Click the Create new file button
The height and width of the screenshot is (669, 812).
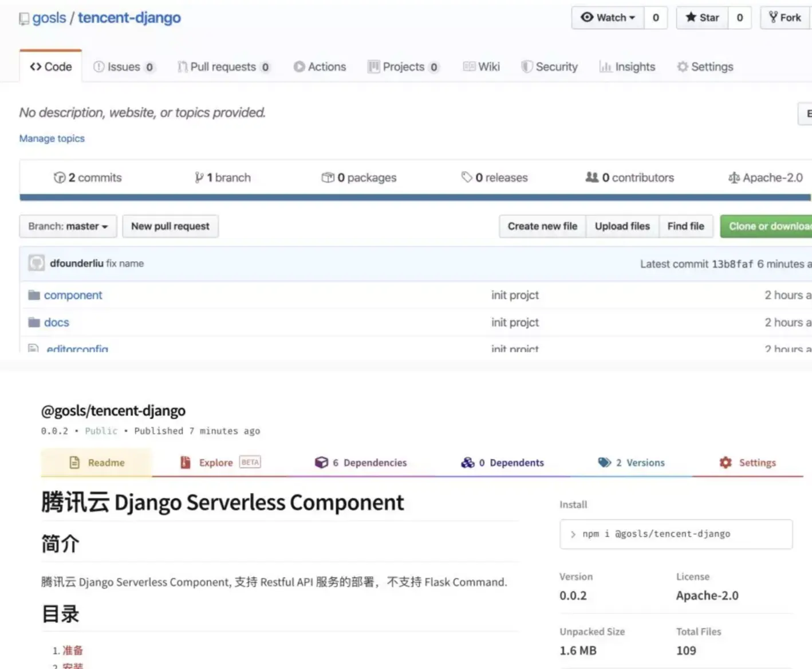click(542, 226)
